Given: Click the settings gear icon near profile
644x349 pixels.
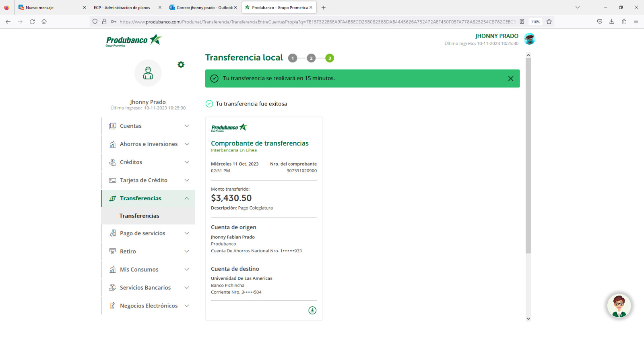Looking at the screenshot, I should click(181, 64).
